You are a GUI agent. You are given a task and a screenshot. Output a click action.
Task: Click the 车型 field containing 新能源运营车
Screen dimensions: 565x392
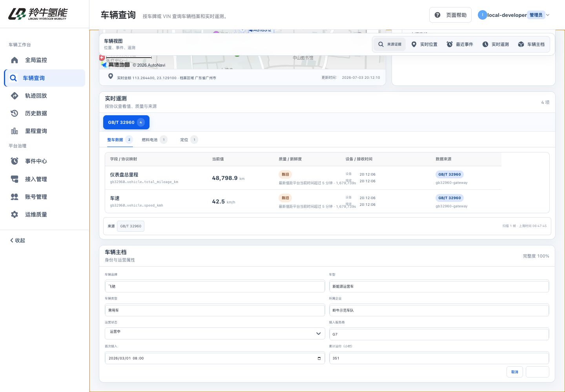[x=439, y=286]
